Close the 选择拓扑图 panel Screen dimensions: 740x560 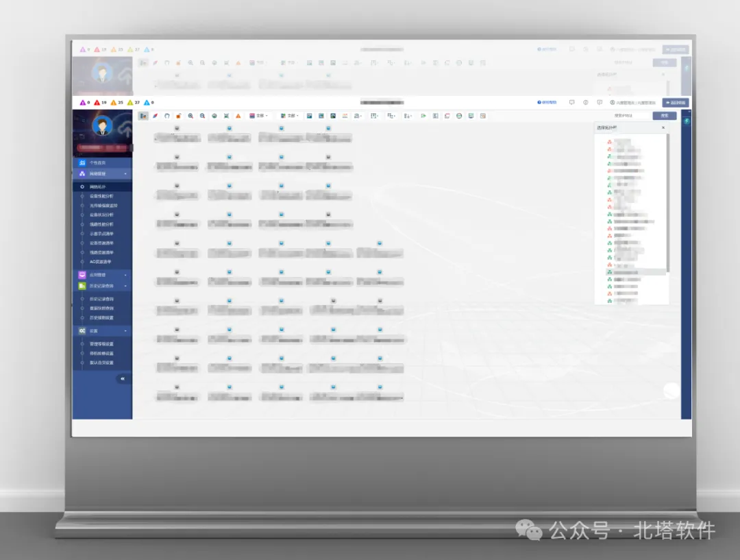(x=663, y=127)
